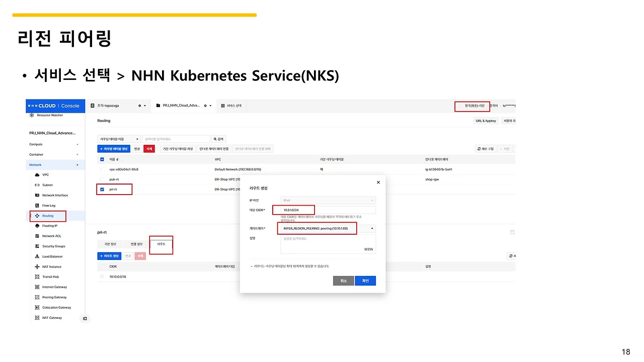The image size is (644, 362).
Task: Click the 인터넷 게이트웨이 연결 button
Action: (x=214, y=149)
